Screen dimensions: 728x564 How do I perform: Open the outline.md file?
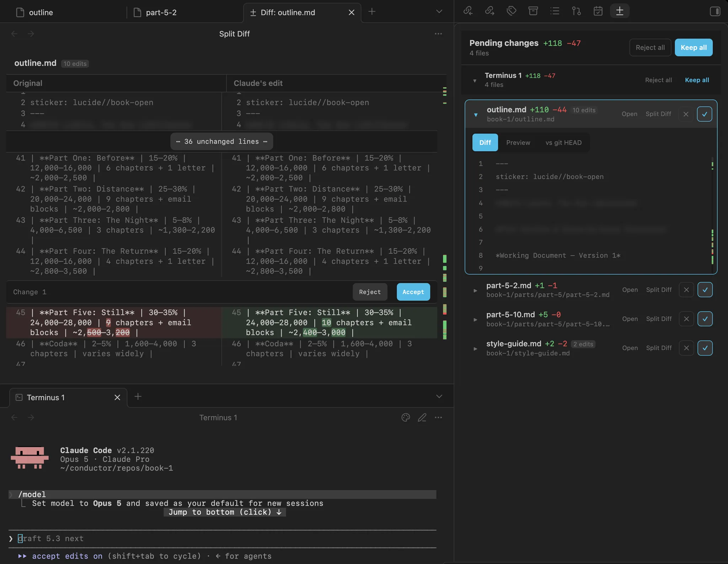tap(629, 114)
